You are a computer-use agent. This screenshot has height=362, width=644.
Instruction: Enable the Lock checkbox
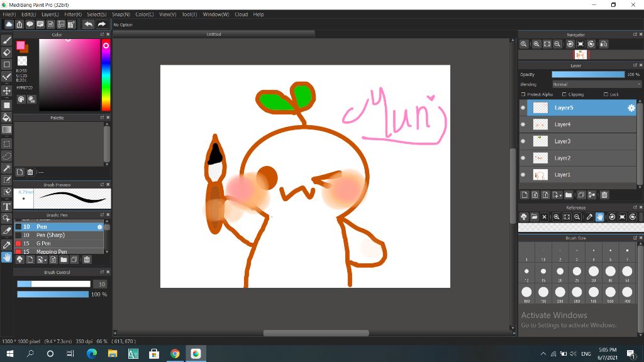coord(606,94)
